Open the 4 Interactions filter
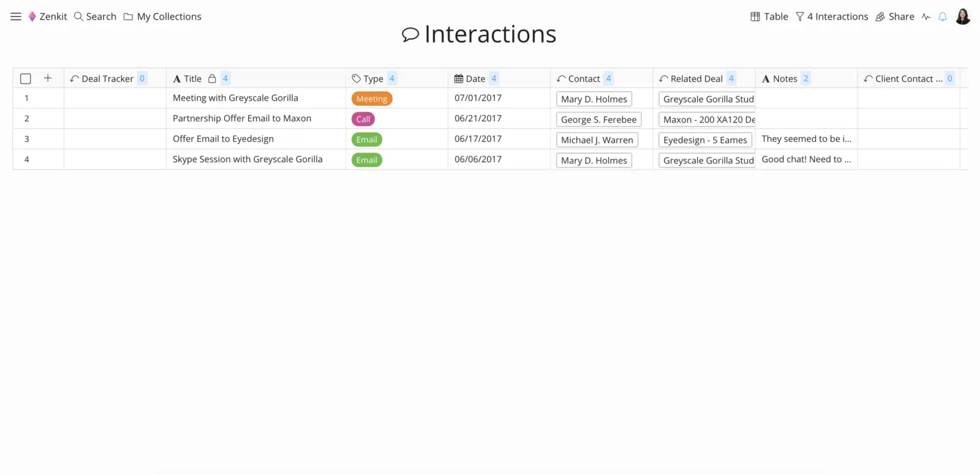This screenshot has width=980, height=475. tap(832, 17)
